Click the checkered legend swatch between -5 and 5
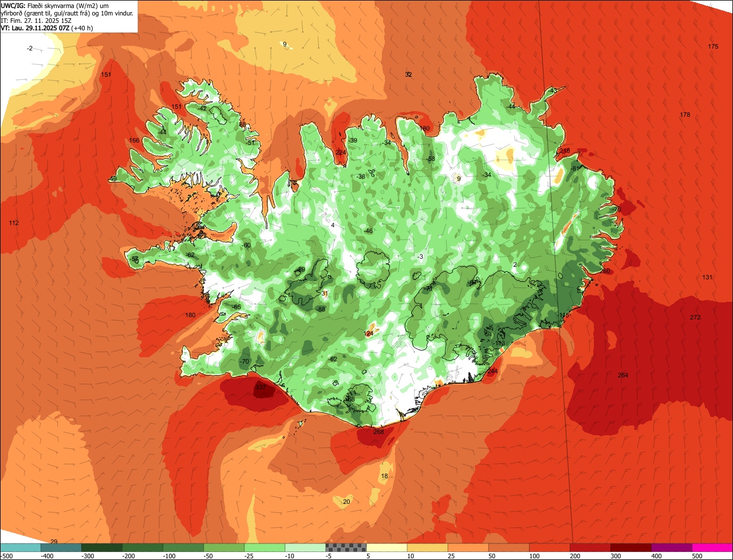Image resolution: width=733 pixels, height=560 pixels. (346, 547)
